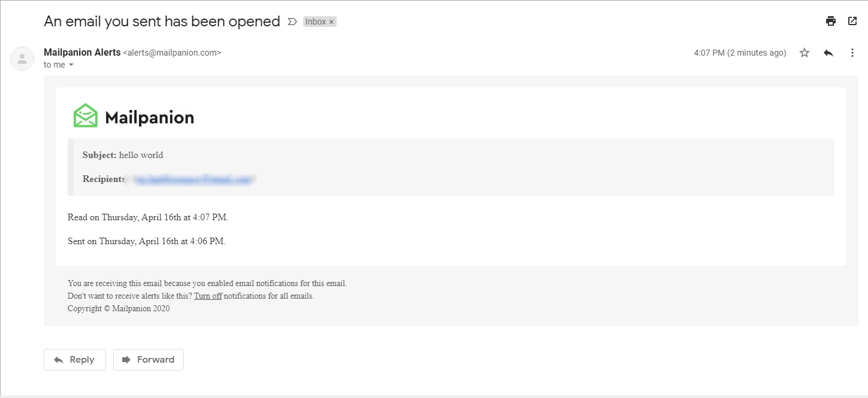Click the alerts@mailpanion.com sender address
The height and width of the screenshot is (398, 868).
coord(172,53)
